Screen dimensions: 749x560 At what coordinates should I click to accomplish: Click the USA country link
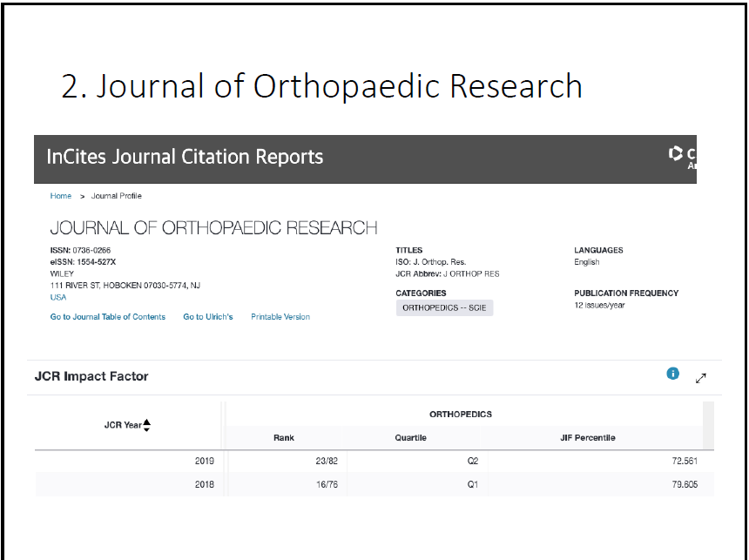tap(58, 297)
